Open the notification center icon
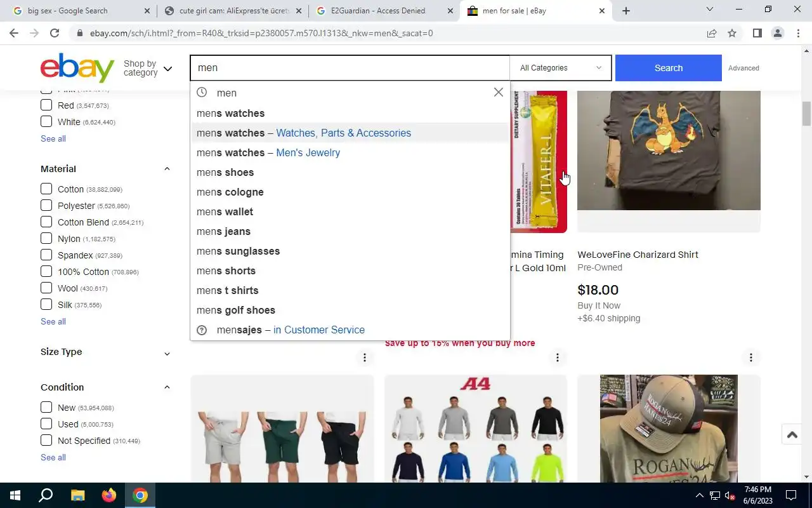 (791, 495)
